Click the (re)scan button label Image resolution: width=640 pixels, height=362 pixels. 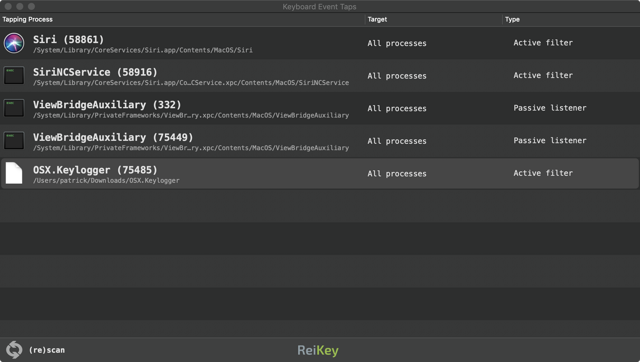tap(47, 350)
